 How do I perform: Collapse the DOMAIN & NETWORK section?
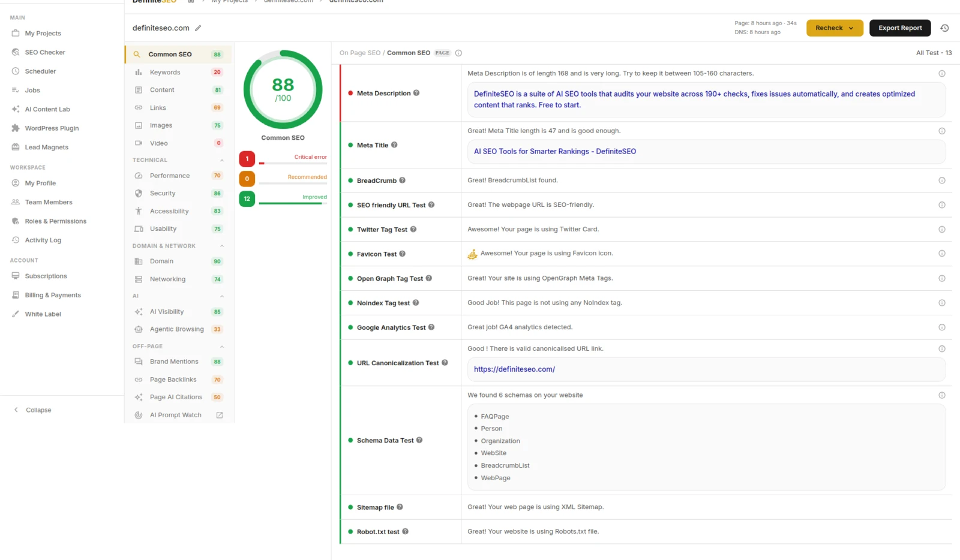[x=222, y=246]
